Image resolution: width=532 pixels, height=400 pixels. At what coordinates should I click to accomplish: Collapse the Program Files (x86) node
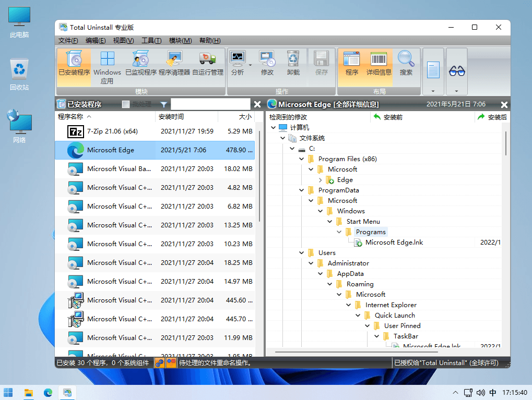tap(301, 159)
